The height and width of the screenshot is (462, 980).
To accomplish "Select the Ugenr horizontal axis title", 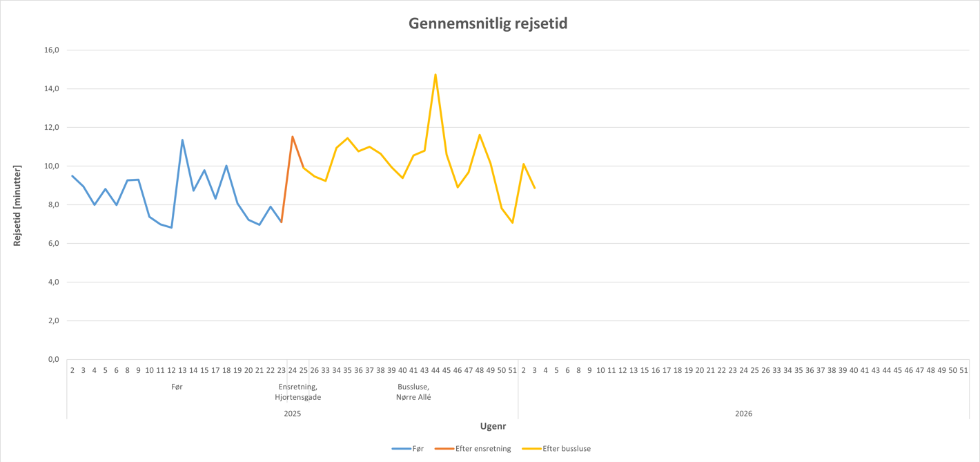I will click(493, 426).
